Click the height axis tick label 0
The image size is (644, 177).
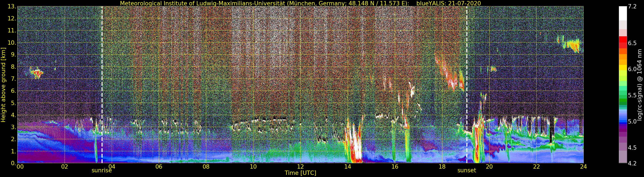pos(14,163)
